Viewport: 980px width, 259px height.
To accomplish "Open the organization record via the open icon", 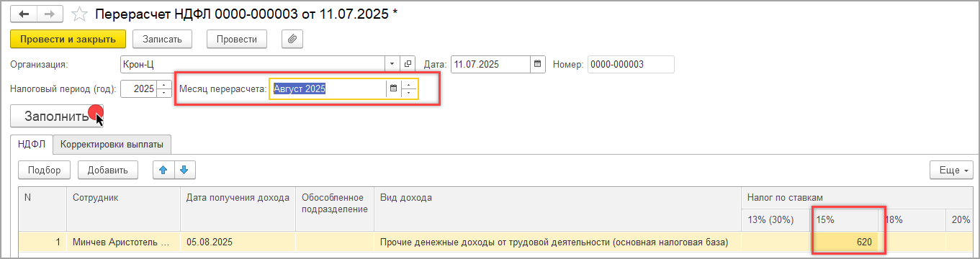I will pyautogui.click(x=408, y=65).
